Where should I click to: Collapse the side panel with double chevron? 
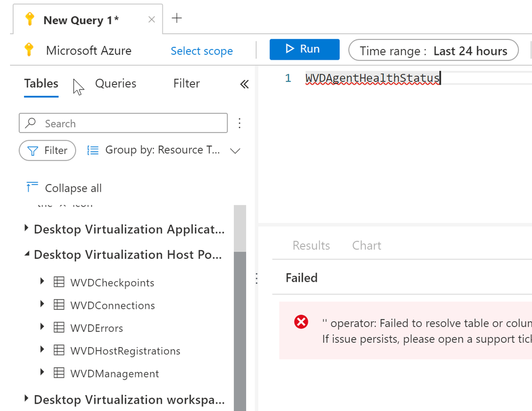point(244,84)
